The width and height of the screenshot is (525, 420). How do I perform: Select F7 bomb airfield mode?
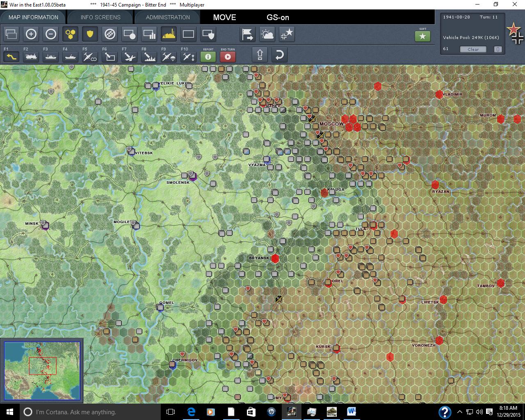point(130,56)
